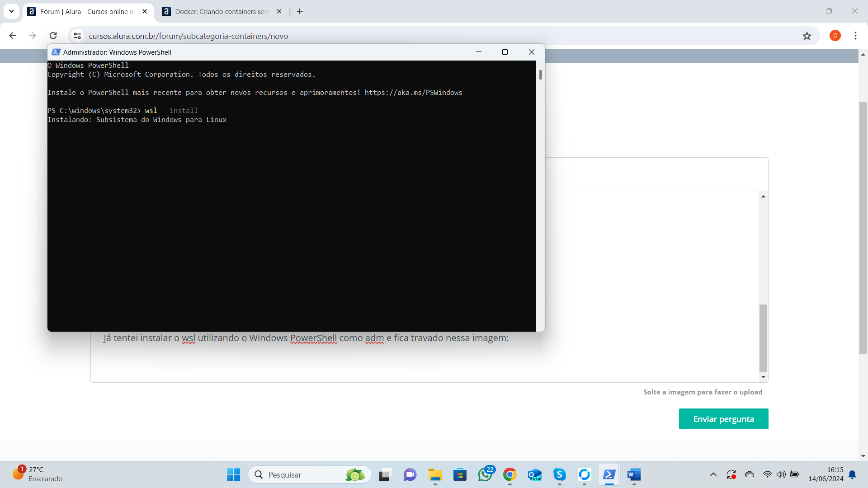Open volume control in system tray
This screenshot has height=488, width=868.
click(781, 474)
